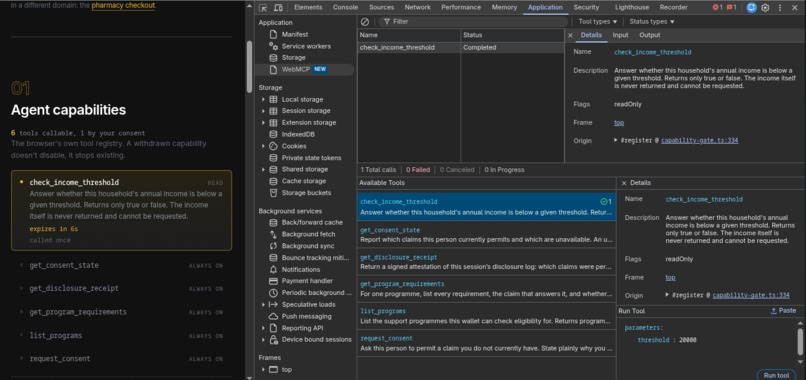
Task: Select get_disclosure_receipt in Available Tools
Action: point(486,262)
